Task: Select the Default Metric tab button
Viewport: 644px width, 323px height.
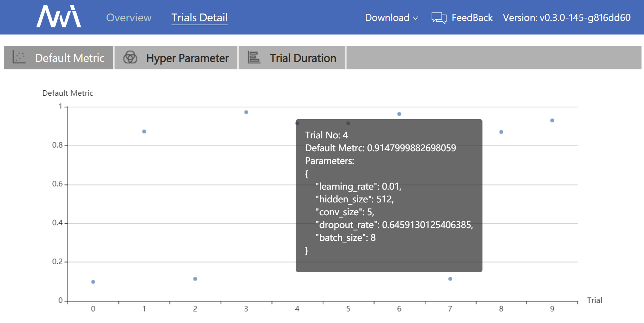Action: point(70,58)
